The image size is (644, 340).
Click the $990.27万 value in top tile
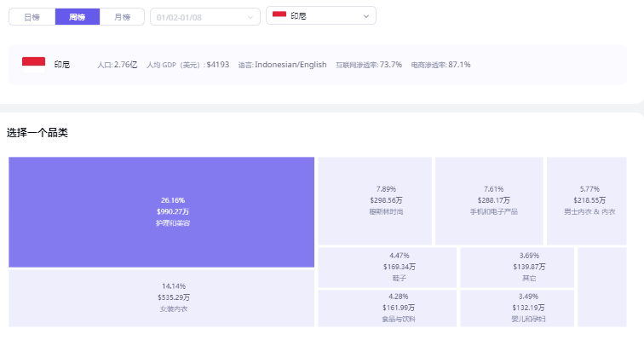click(x=173, y=211)
